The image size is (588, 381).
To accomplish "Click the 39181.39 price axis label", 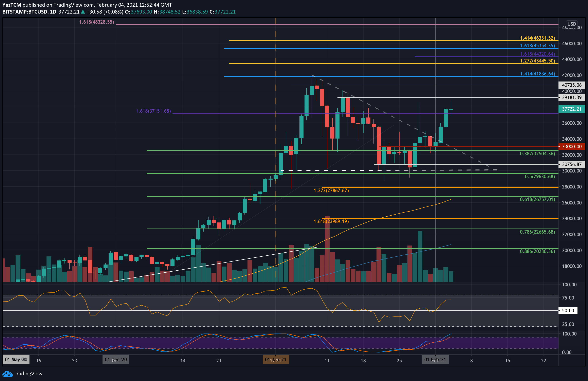I will pos(571,97).
